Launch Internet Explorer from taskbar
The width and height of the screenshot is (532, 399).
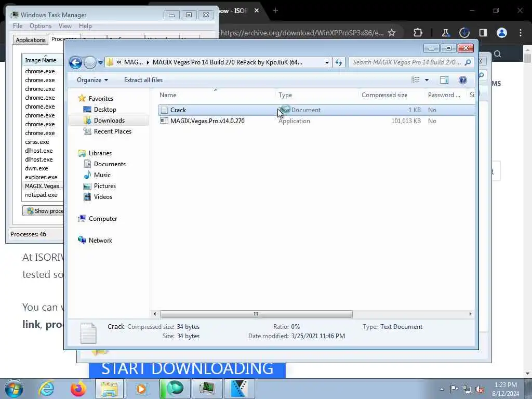pyautogui.click(x=46, y=389)
